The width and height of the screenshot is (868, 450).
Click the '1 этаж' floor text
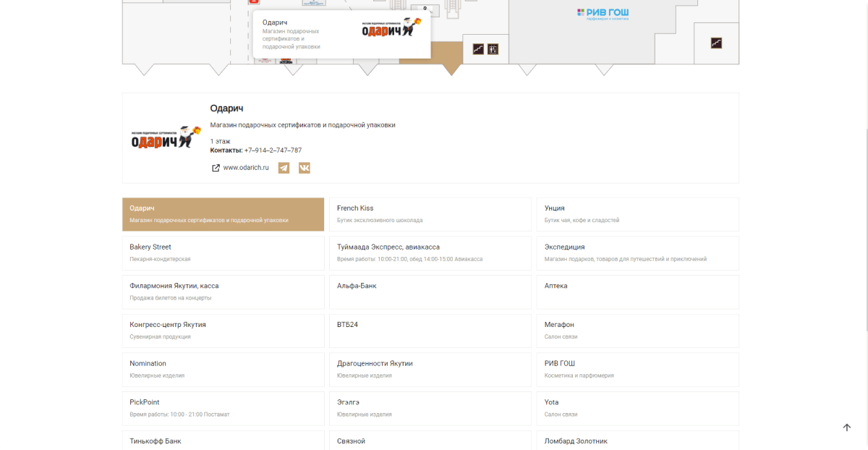(221, 141)
